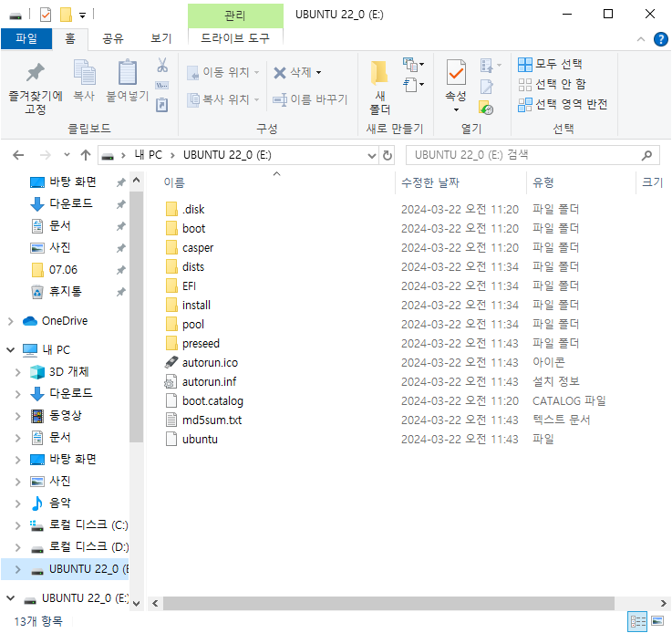Switch to Details view icon in status bar
This screenshot has width=672, height=633.
(637, 621)
